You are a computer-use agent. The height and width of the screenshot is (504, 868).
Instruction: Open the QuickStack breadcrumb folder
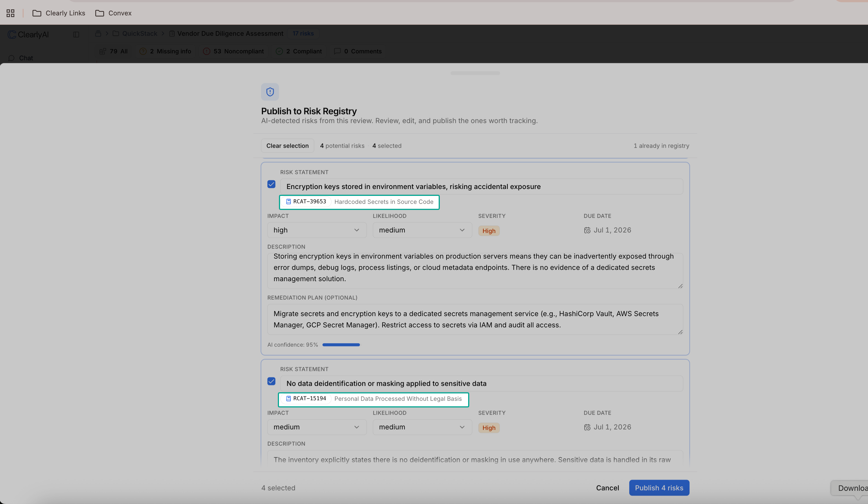click(x=135, y=33)
